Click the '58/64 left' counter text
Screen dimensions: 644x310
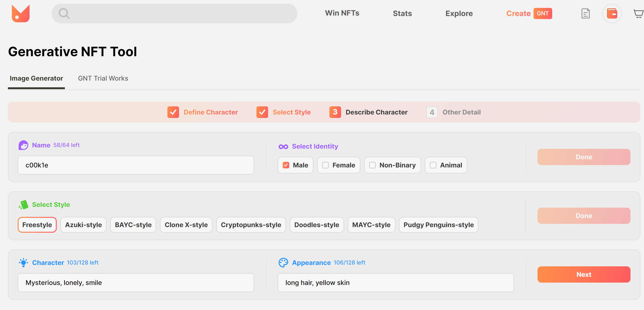pyautogui.click(x=66, y=145)
